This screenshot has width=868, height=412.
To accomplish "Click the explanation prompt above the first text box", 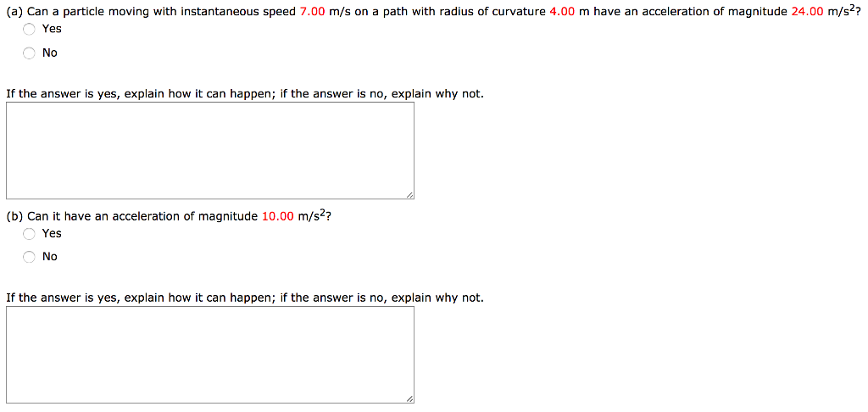I will point(244,93).
